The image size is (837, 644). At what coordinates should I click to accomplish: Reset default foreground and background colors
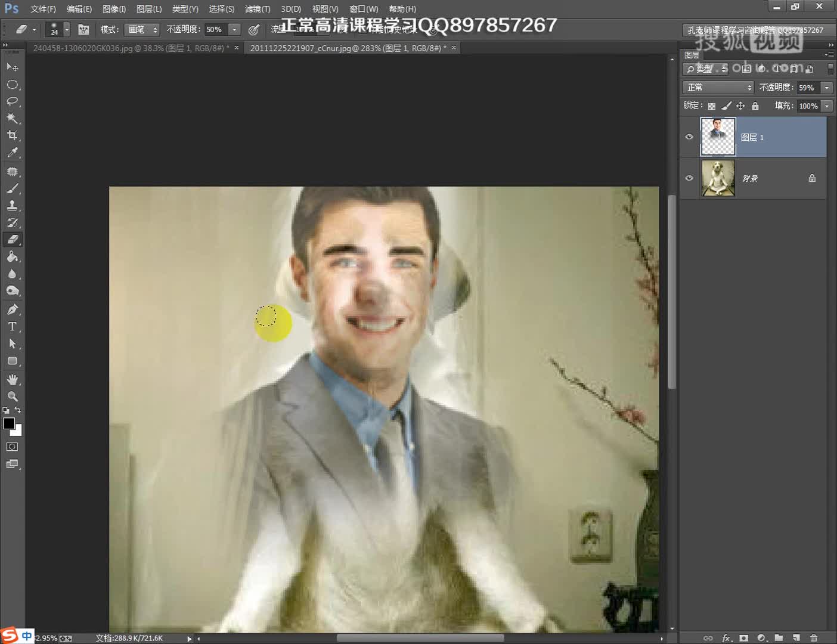point(6,410)
